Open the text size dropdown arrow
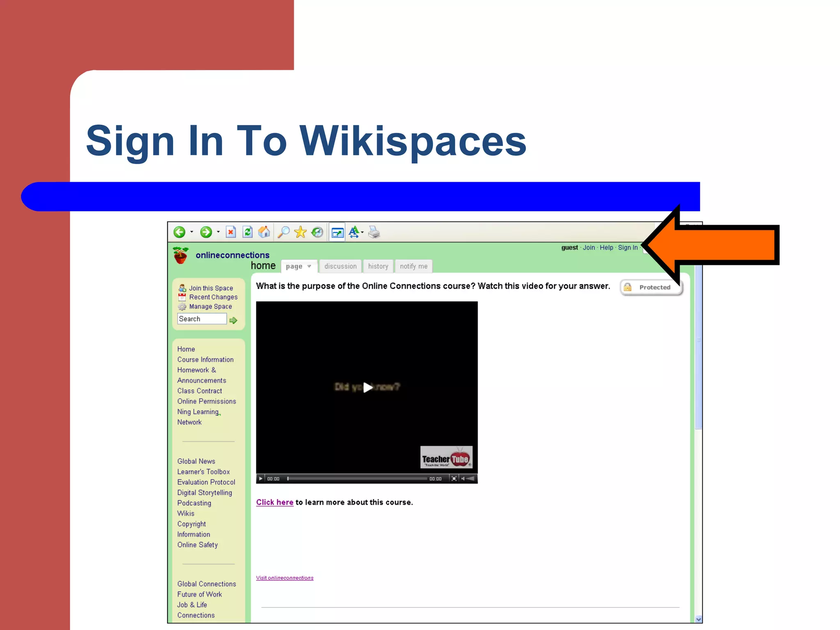 tap(362, 233)
